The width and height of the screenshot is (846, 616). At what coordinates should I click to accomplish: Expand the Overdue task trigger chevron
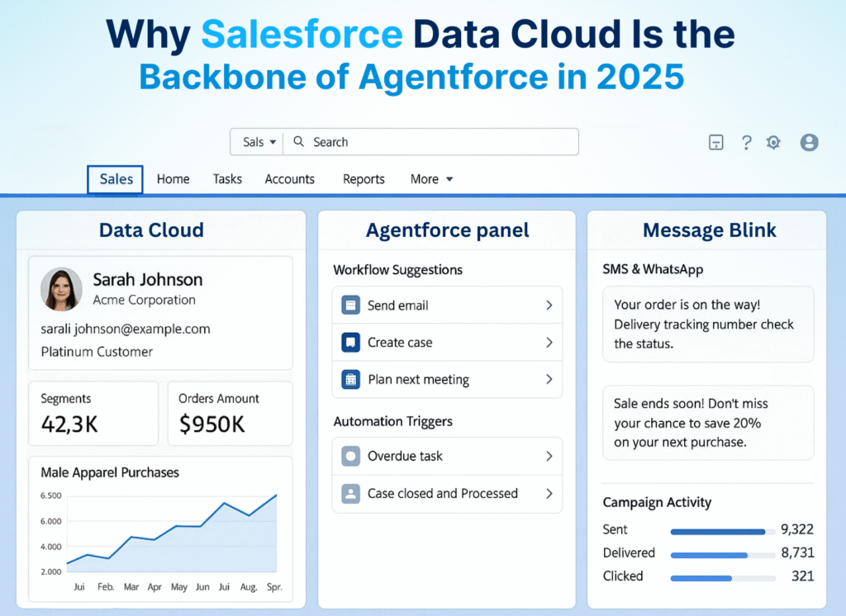[x=551, y=456]
